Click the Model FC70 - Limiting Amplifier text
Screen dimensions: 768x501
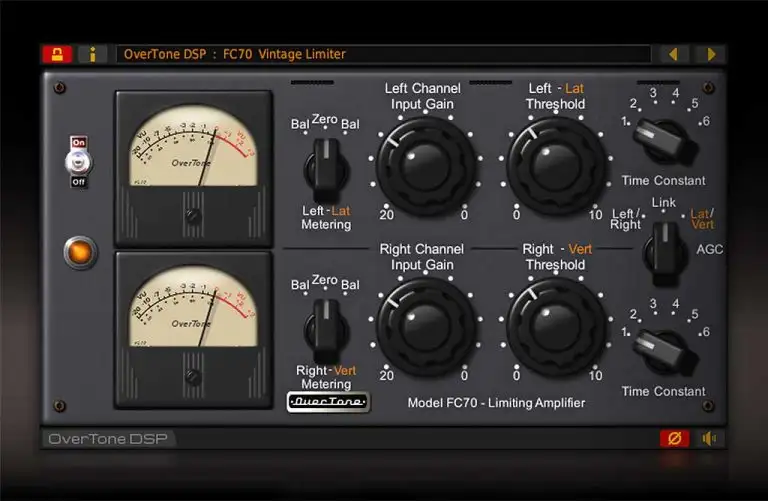(496, 403)
